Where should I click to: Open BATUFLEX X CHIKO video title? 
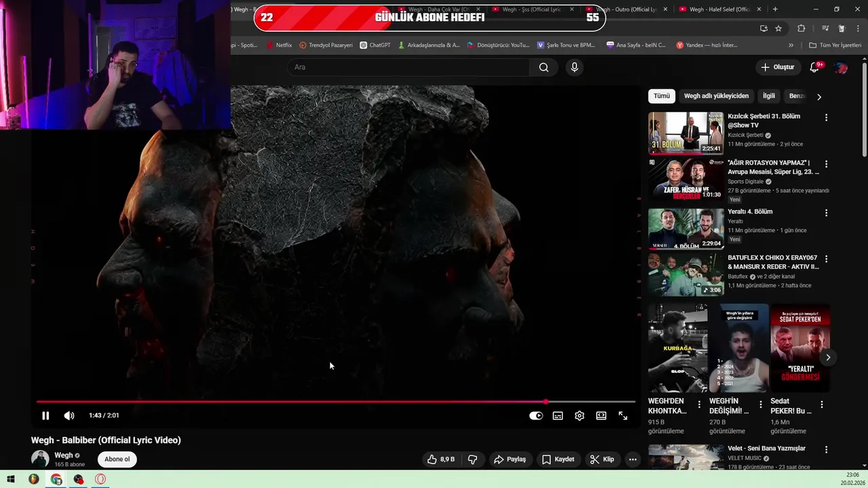[x=773, y=262]
